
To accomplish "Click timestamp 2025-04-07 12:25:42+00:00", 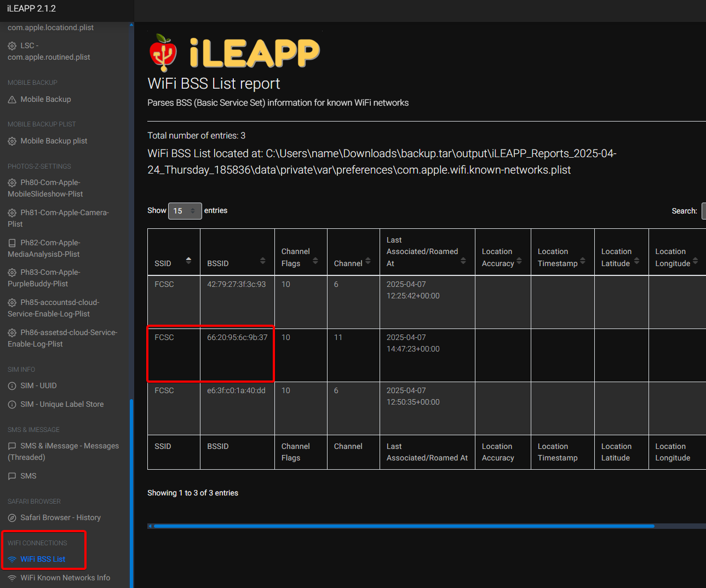I will coord(413,290).
